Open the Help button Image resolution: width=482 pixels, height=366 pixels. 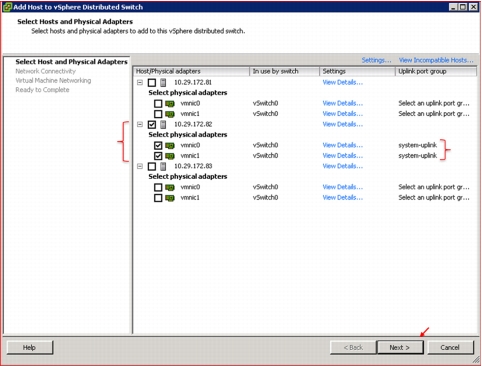29,347
